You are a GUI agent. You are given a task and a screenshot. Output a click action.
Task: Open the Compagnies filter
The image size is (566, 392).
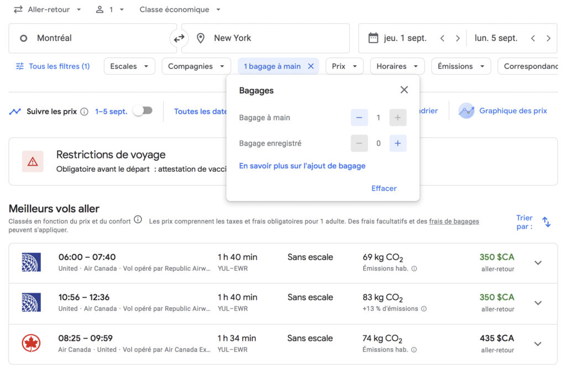(x=196, y=66)
